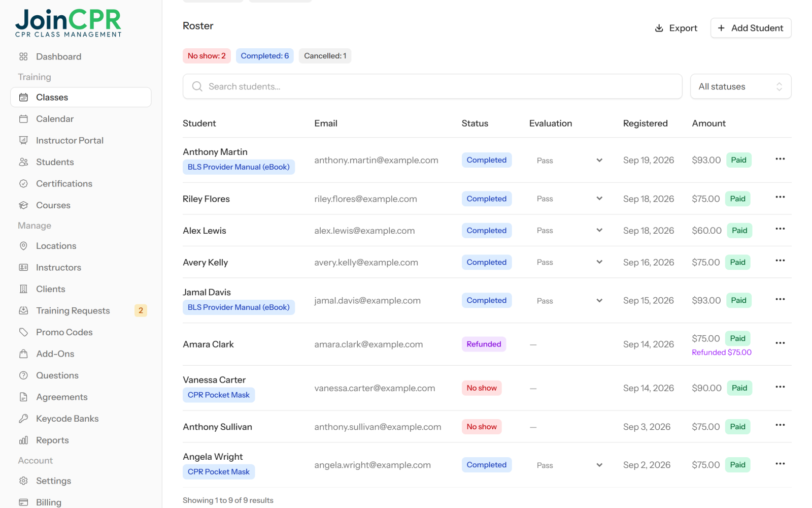Open the Dashboard grid icon
The height and width of the screenshot is (508, 812).
click(23, 56)
